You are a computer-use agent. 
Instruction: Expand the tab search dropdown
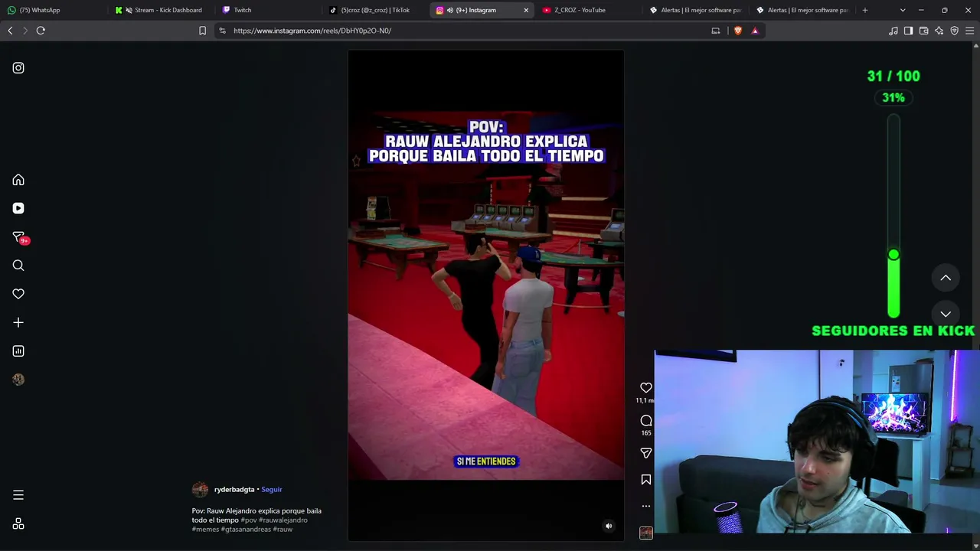tap(903, 10)
